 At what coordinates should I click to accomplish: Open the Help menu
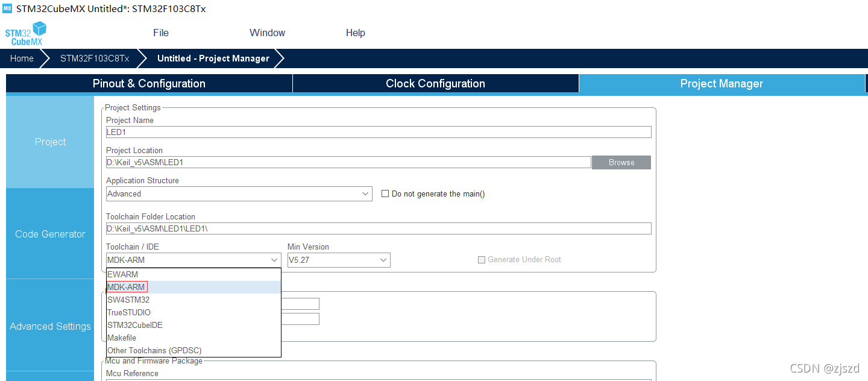[x=356, y=33]
